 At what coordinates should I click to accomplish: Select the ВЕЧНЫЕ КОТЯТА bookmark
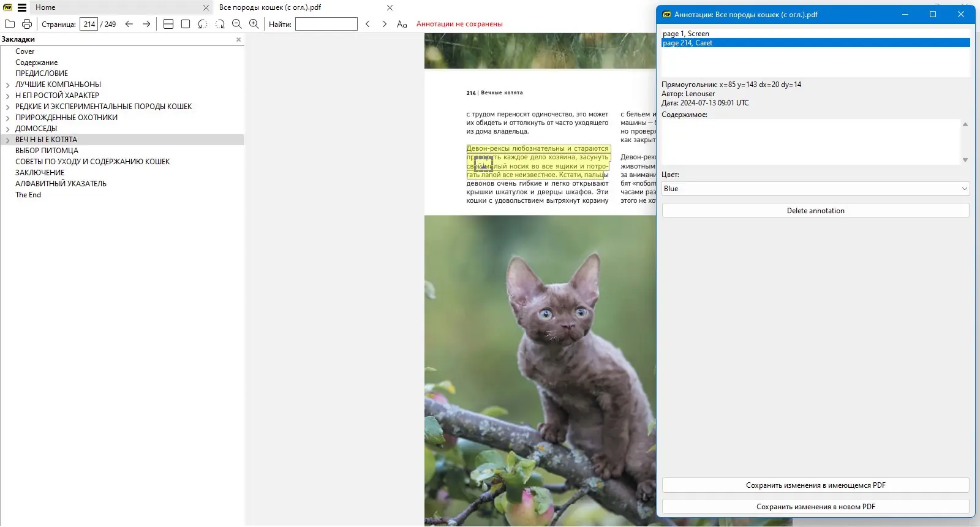[x=46, y=140]
